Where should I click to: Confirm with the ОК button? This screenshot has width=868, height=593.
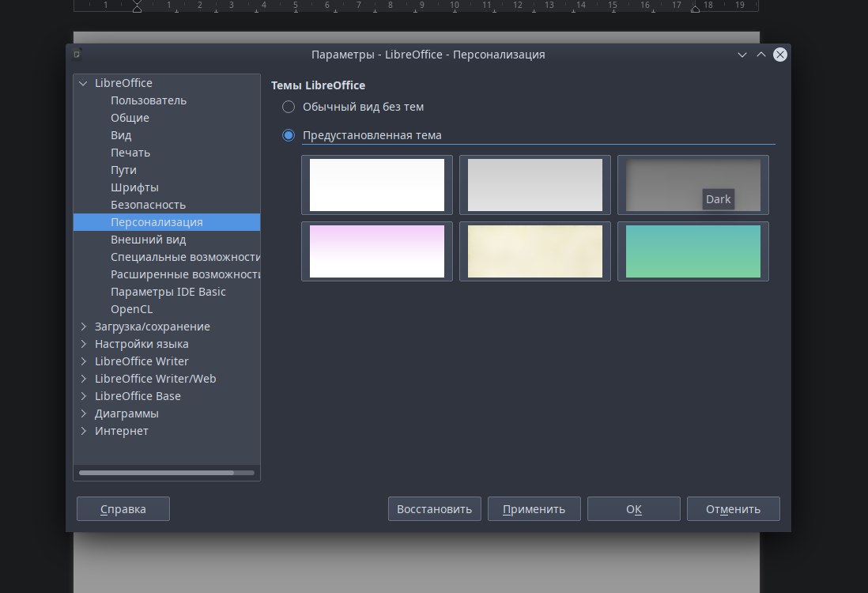coord(634,509)
